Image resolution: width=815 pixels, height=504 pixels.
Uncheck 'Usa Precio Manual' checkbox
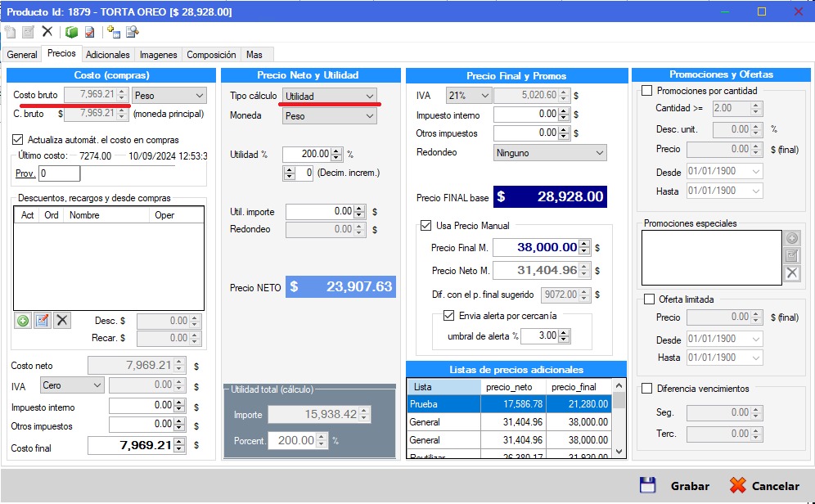point(426,226)
